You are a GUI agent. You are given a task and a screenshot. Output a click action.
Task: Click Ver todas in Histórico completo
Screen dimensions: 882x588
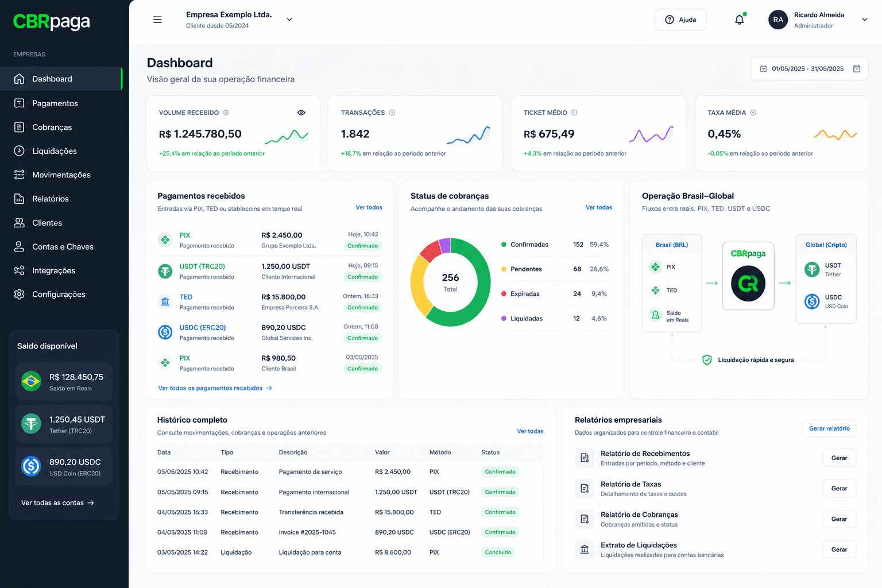530,431
